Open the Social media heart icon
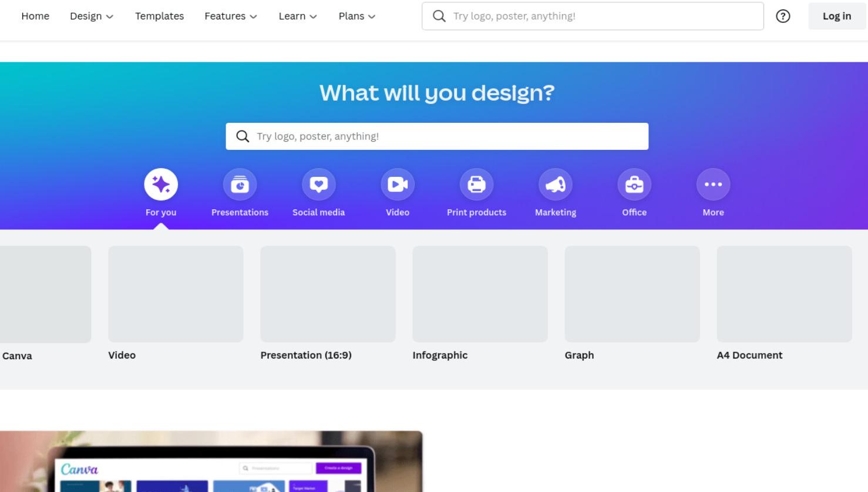This screenshot has width=868, height=492. click(x=319, y=185)
